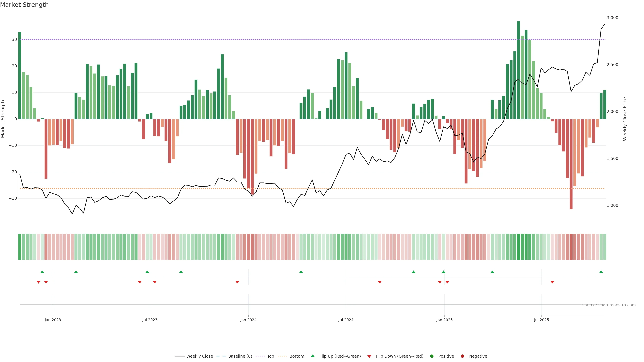Open the source: sharemaestro.com link
The width and height of the screenshot is (644, 362).
[609, 305]
